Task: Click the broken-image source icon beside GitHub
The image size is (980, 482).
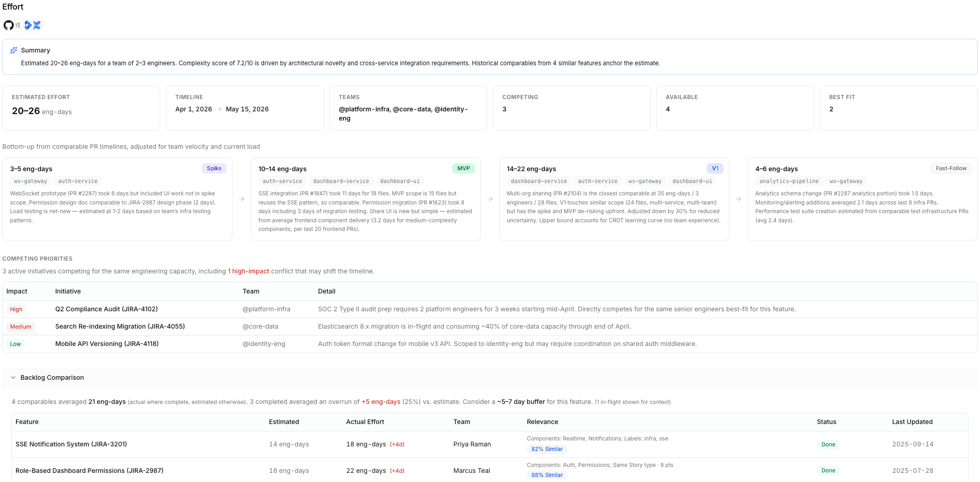Action: pyautogui.click(x=18, y=25)
